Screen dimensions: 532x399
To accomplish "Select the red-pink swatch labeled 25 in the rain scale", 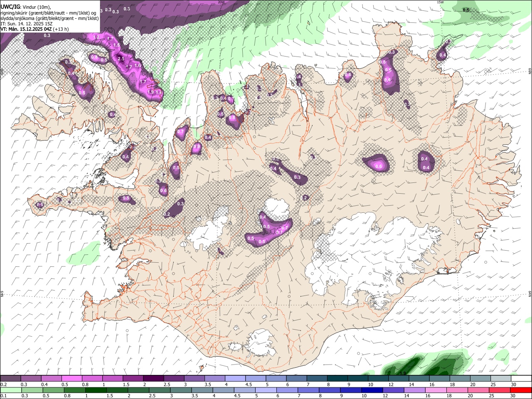I will click(x=499, y=390).
